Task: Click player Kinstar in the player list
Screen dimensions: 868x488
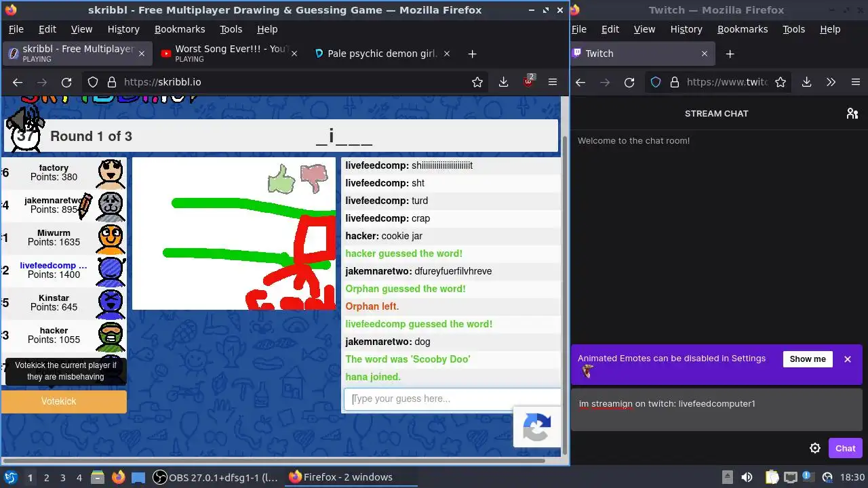Action: tap(64, 302)
